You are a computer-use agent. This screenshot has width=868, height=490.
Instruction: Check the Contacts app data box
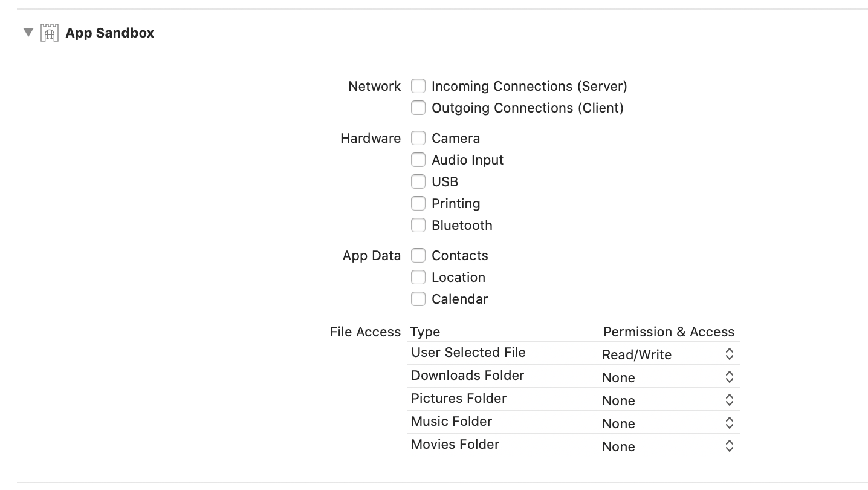point(418,255)
